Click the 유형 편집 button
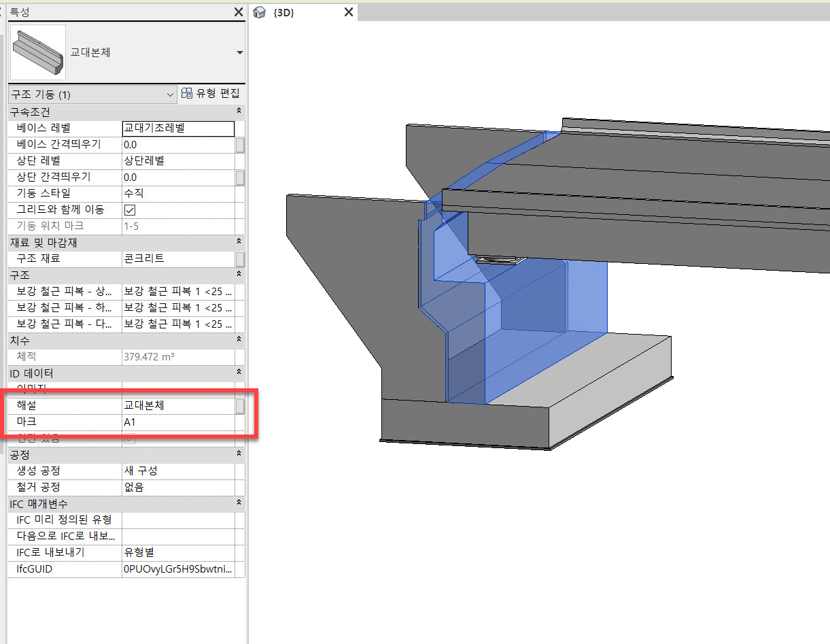Viewport: 830px width, 644px height. pos(211,94)
